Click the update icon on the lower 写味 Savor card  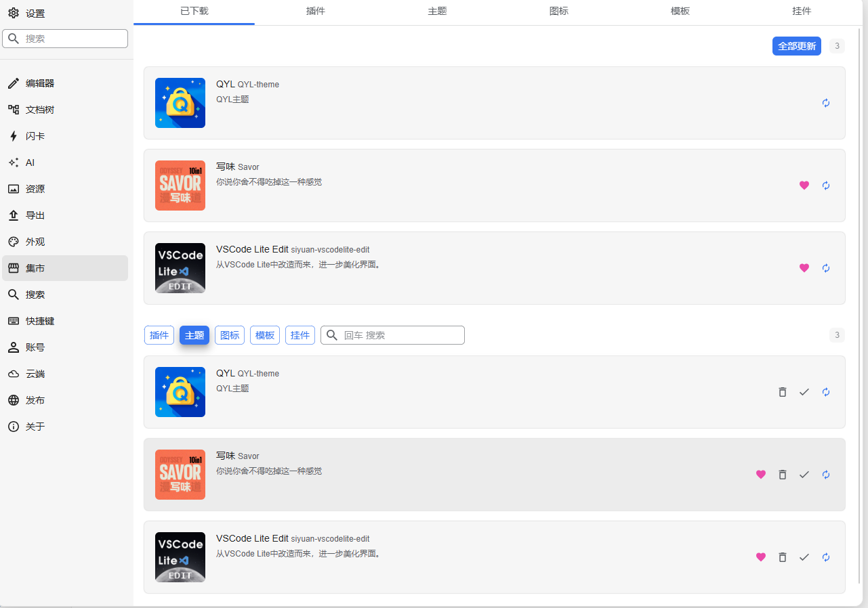click(x=826, y=475)
